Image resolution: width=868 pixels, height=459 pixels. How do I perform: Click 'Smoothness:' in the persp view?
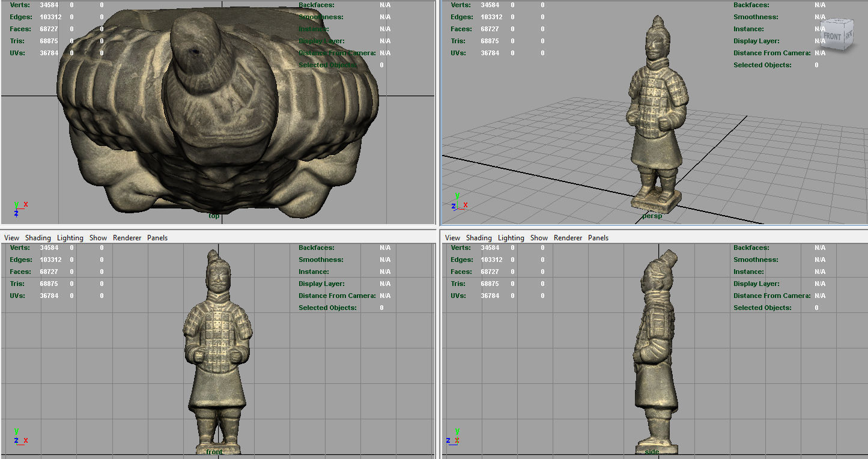pos(756,17)
